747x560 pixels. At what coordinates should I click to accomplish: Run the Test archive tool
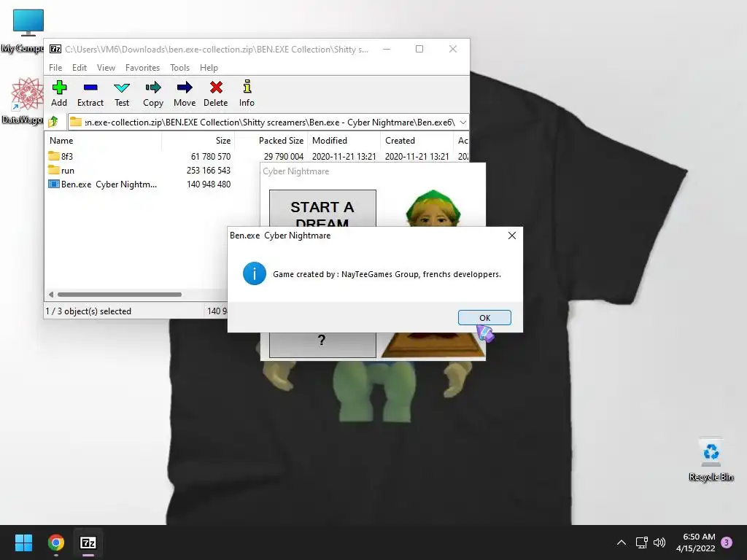coord(122,93)
